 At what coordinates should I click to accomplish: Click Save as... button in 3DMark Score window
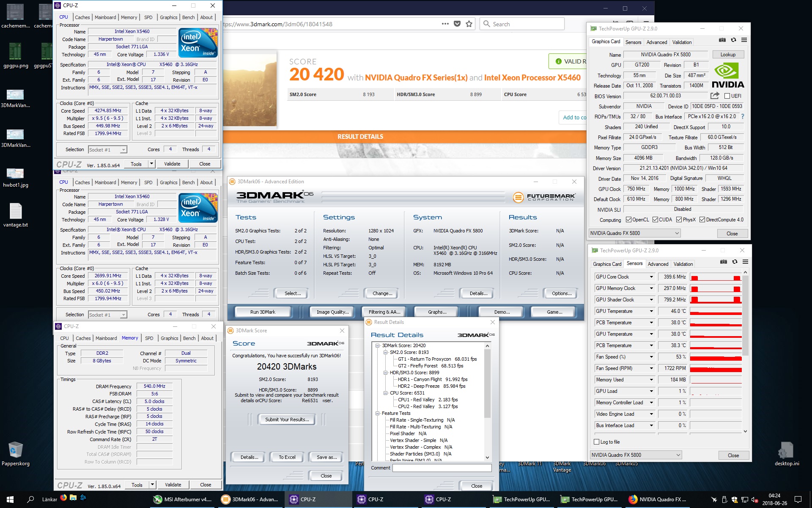[x=327, y=457]
